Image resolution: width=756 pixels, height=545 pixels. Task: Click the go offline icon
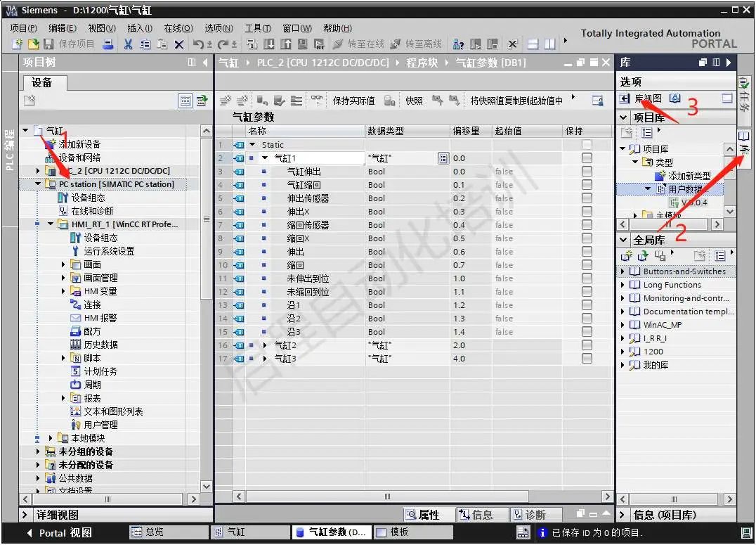tap(396, 44)
